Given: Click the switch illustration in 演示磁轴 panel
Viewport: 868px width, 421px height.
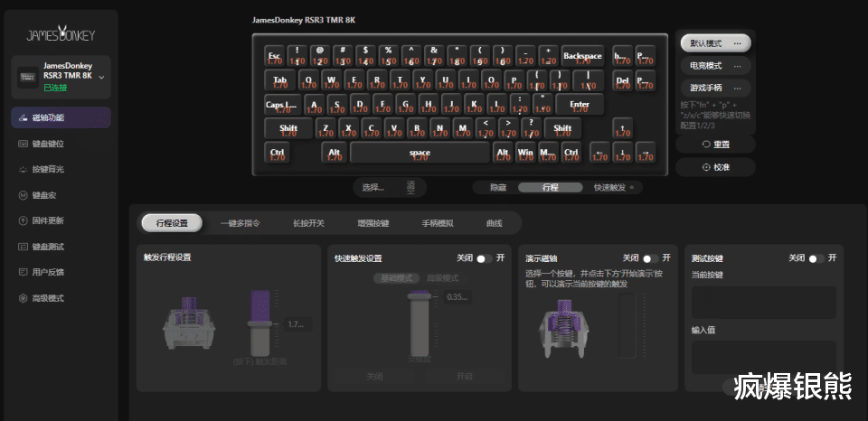Looking at the screenshot, I should click(563, 328).
